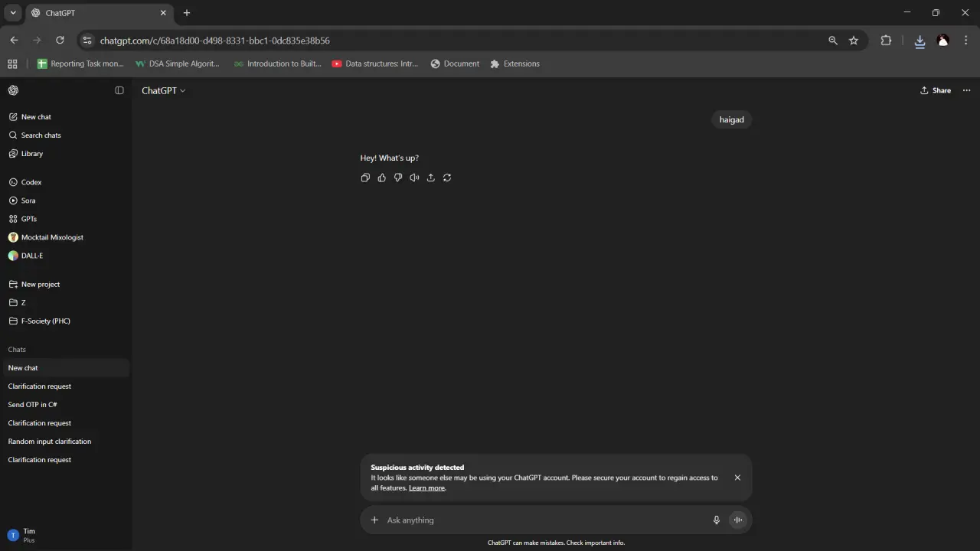Regenerate the response
Viewport: 980px width, 551px height.
[447, 178]
